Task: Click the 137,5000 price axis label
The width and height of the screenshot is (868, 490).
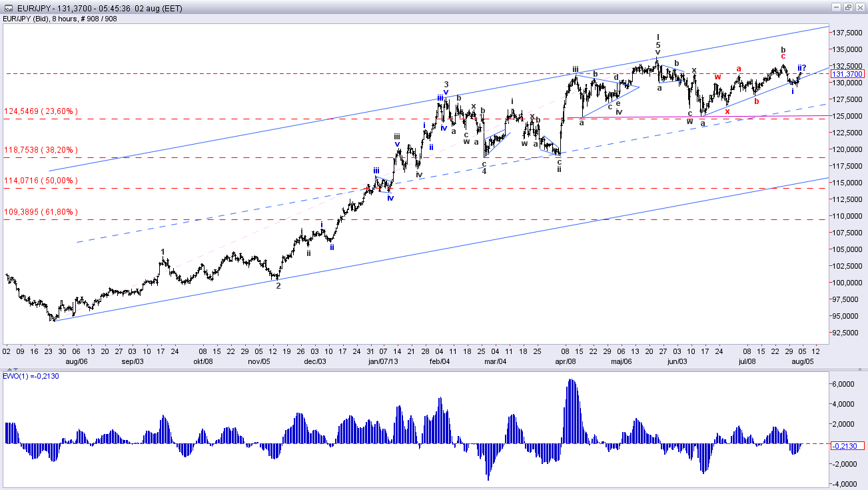Action: click(x=849, y=33)
